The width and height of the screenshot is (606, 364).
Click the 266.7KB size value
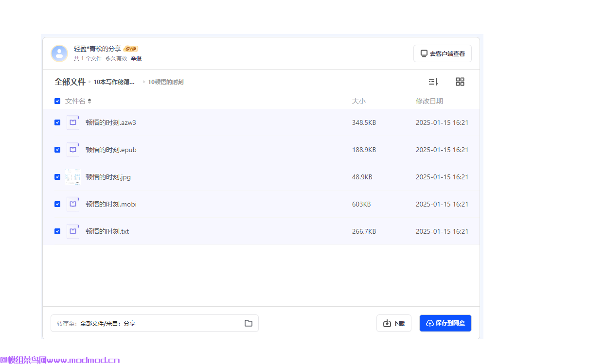[x=364, y=231]
